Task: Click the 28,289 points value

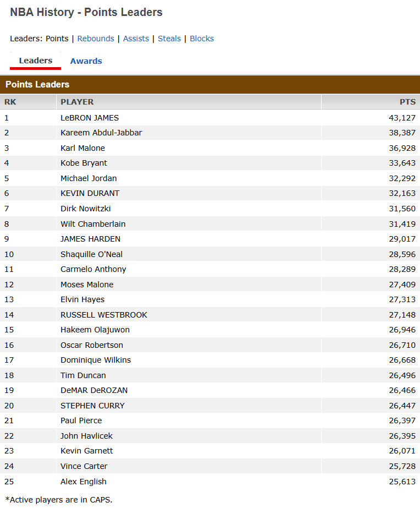Action: pos(402,269)
